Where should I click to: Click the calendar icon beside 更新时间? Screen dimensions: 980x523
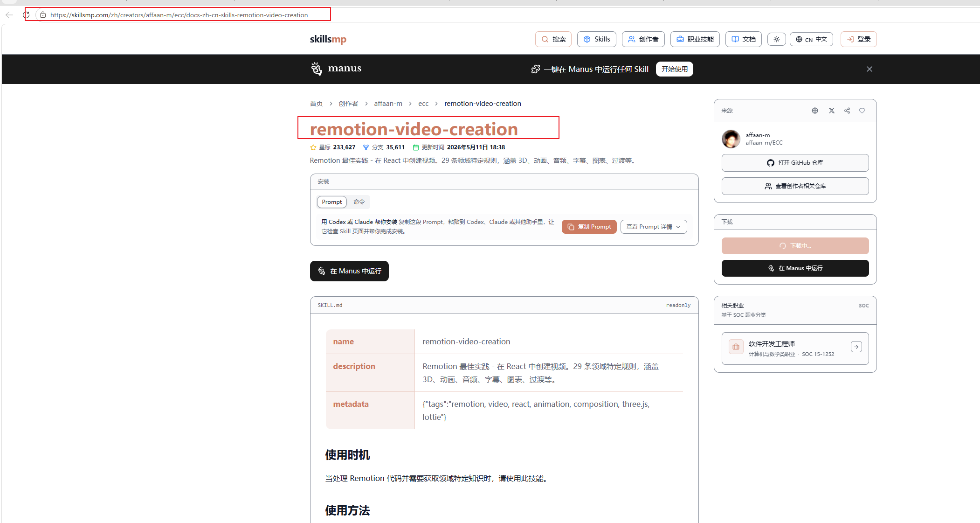(416, 147)
